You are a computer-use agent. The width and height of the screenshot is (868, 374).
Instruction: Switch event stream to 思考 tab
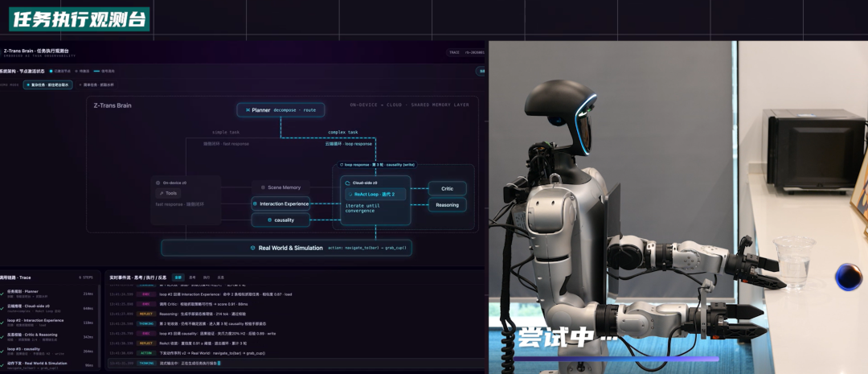(x=192, y=277)
